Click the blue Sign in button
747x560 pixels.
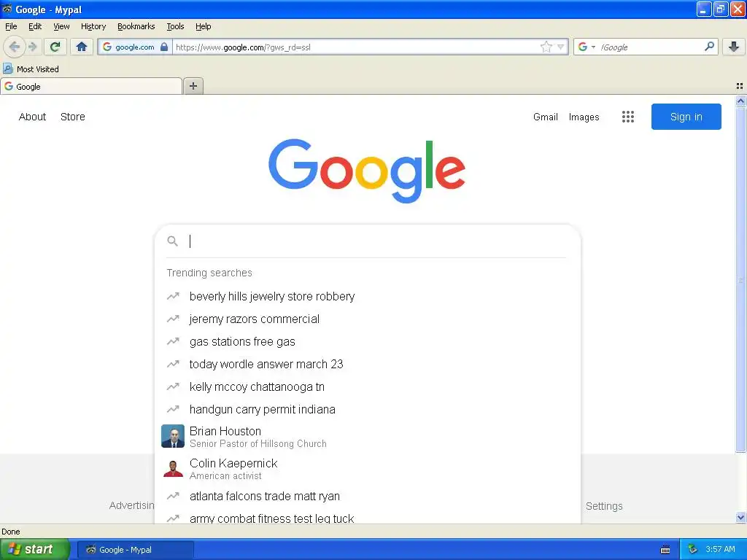click(686, 117)
